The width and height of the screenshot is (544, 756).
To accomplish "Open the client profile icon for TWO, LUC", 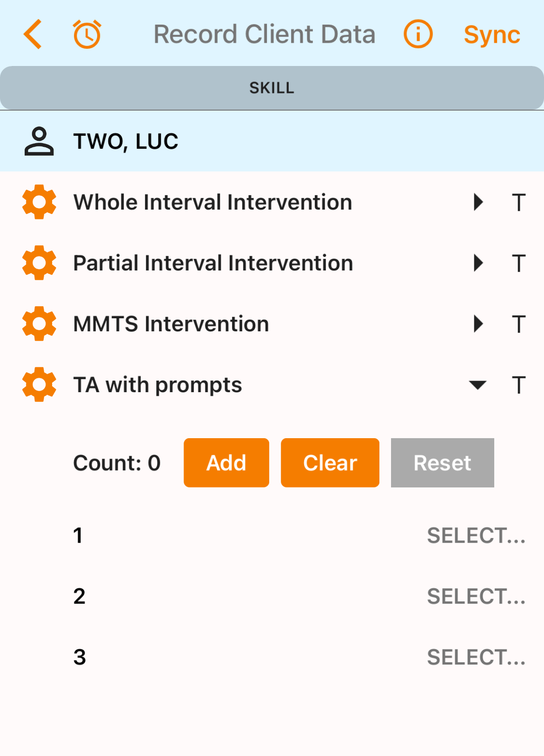I will (39, 141).
